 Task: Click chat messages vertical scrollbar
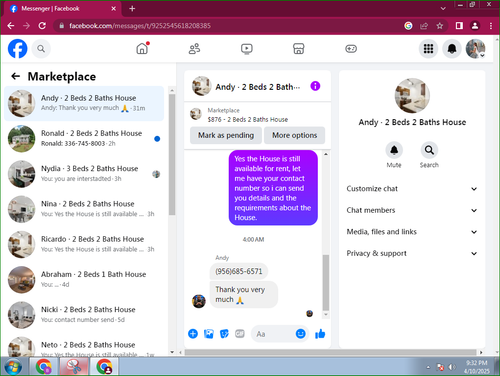[x=326, y=283]
